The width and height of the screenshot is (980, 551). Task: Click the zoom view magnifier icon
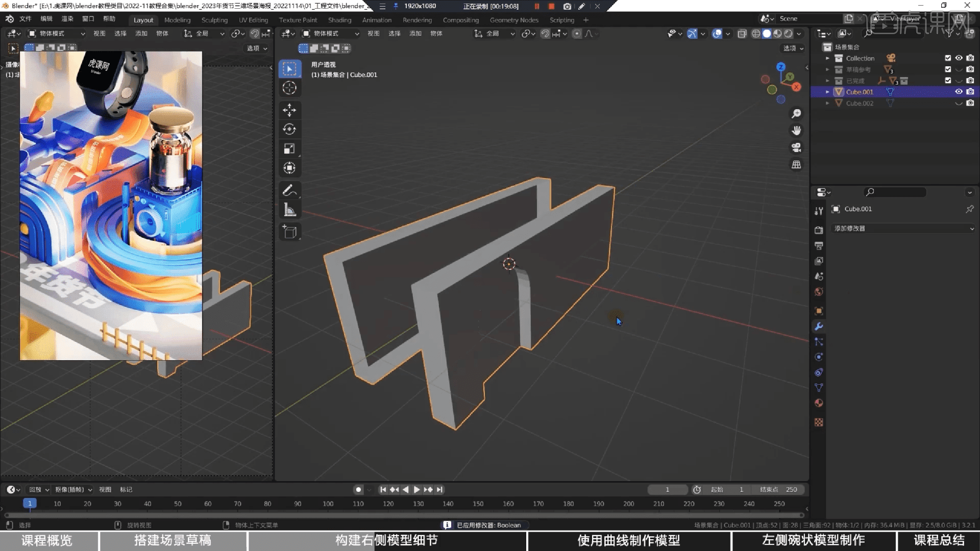[796, 113]
